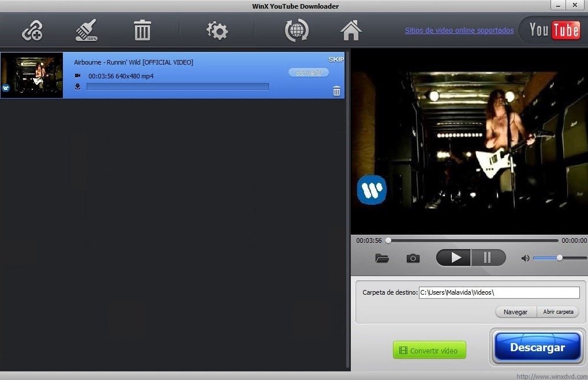Click the YouTube logo button
Viewport: 588px width, 380px height.
tap(553, 29)
